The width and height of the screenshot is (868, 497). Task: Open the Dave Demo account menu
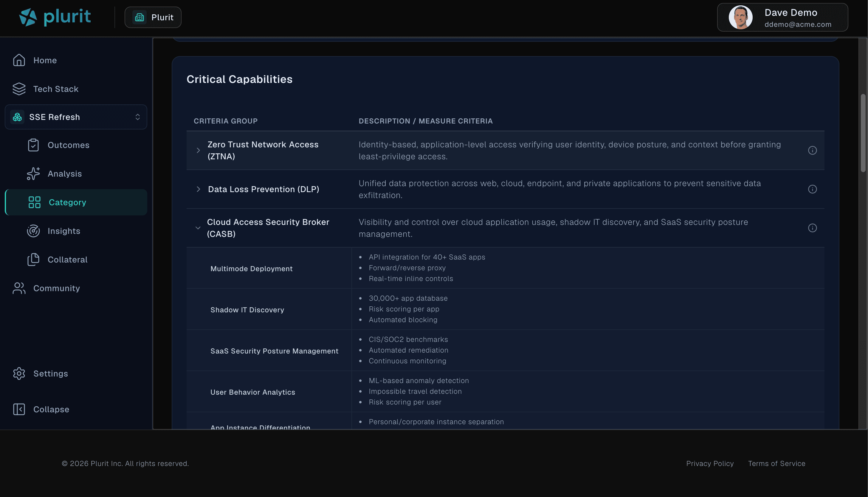pos(782,17)
